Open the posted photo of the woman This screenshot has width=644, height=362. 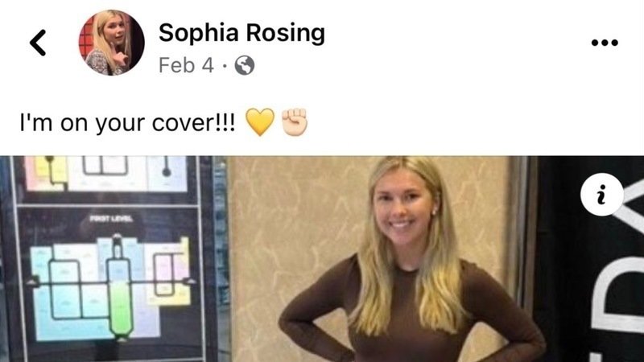tap(322, 258)
